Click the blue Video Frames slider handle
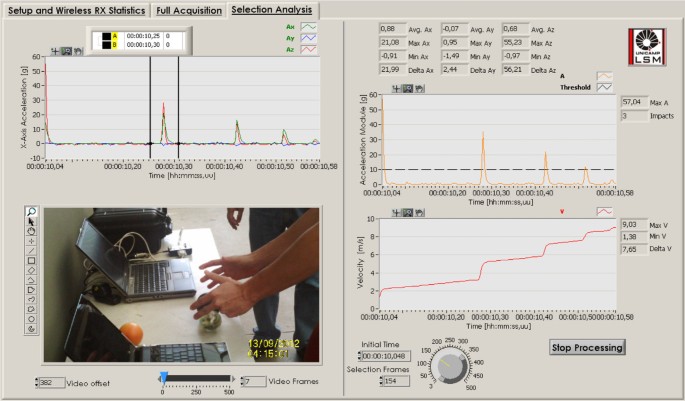The height and width of the screenshot is (401, 685). [x=164, y=377]
